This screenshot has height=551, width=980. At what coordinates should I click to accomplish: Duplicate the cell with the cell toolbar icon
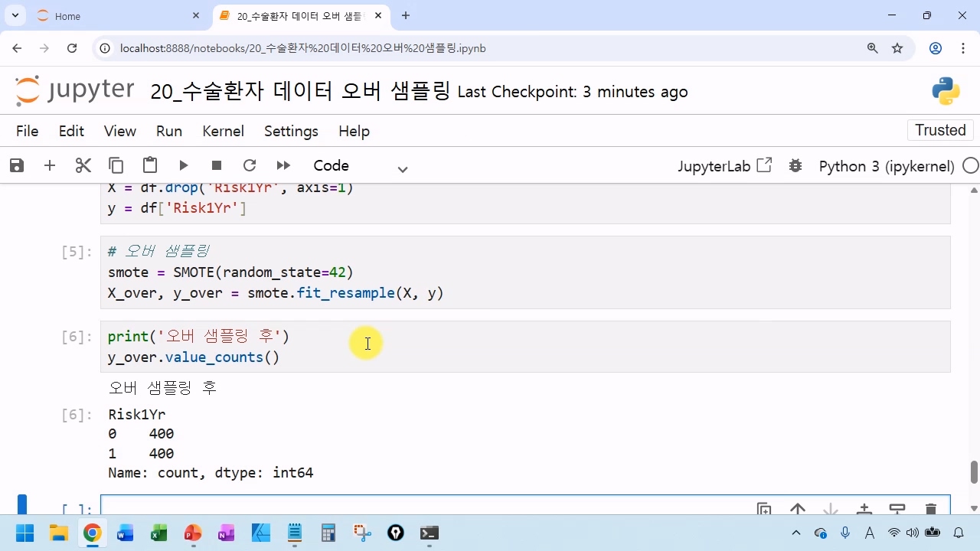coord(764,509)
